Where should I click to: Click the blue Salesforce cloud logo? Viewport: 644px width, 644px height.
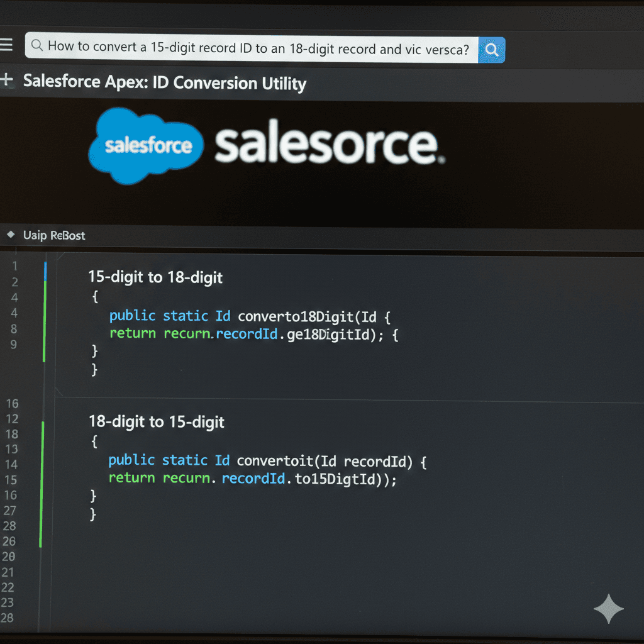tap(146, 146)
